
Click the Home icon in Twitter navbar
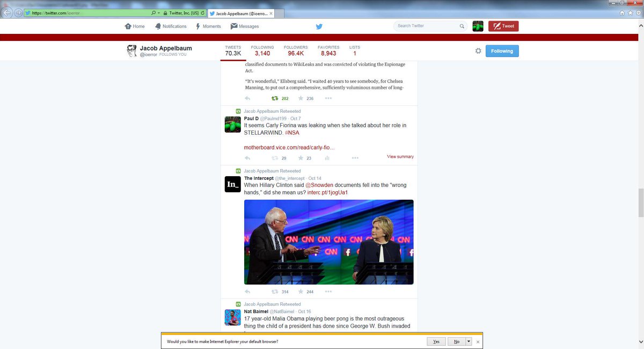click(x=128, y=26)
